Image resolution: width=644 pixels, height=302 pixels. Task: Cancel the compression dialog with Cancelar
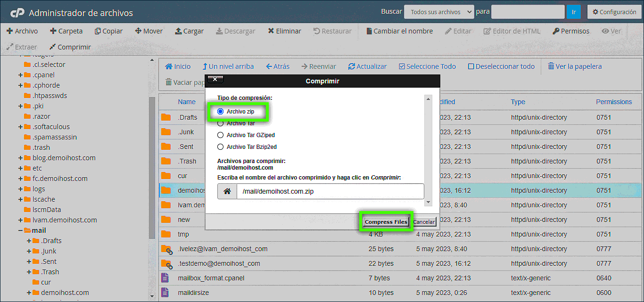point(423,221)
